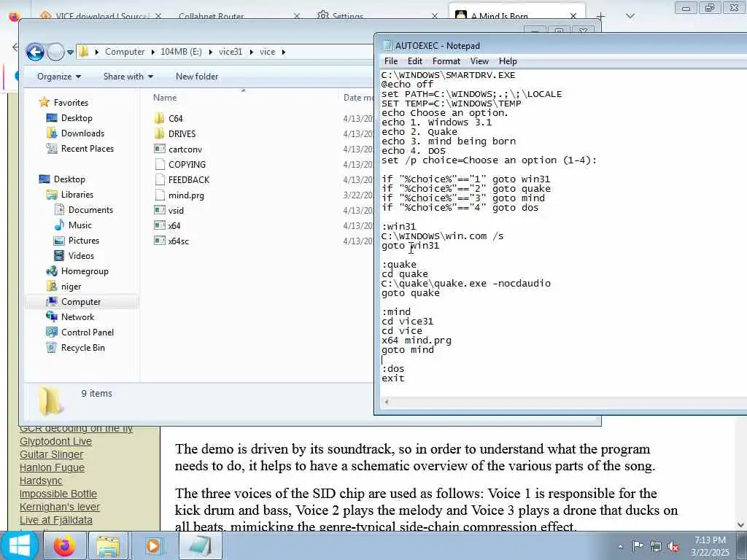Sort files by Name column header
The image size is (747, 560).
pos(165,98)
